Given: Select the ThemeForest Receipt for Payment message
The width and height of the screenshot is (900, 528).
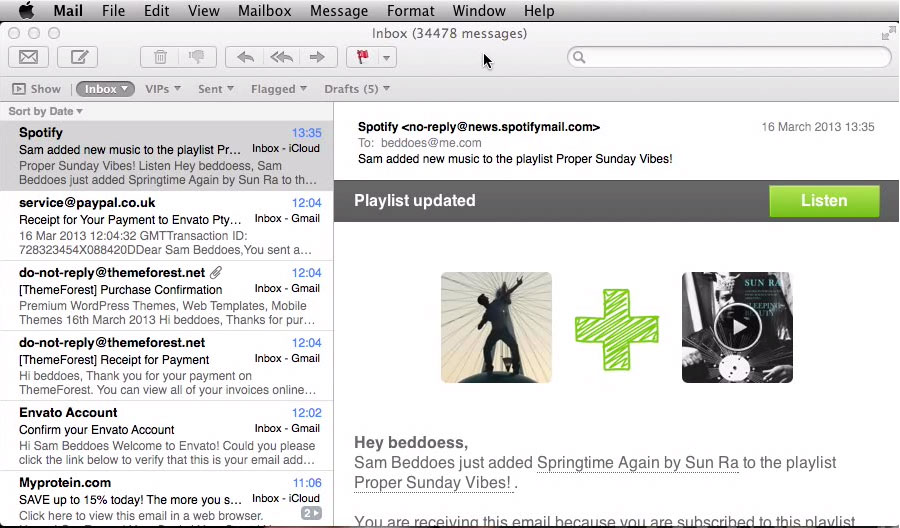Looking at the screenshot, I should (166, 366).
